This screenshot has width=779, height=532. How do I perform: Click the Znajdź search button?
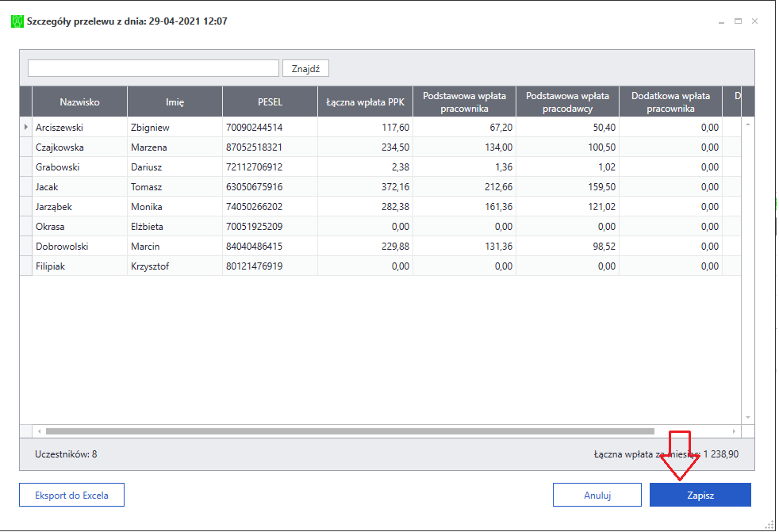[x=305, y=68]
